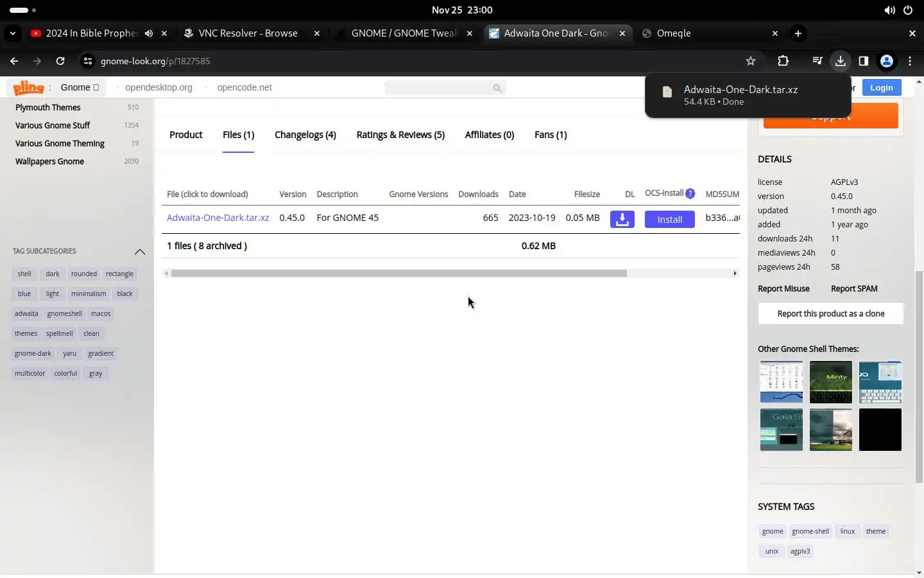The height and width of the screenshot is (578, 924).
Task: Open the system volume icon in top bar
Action: [889, 10]
